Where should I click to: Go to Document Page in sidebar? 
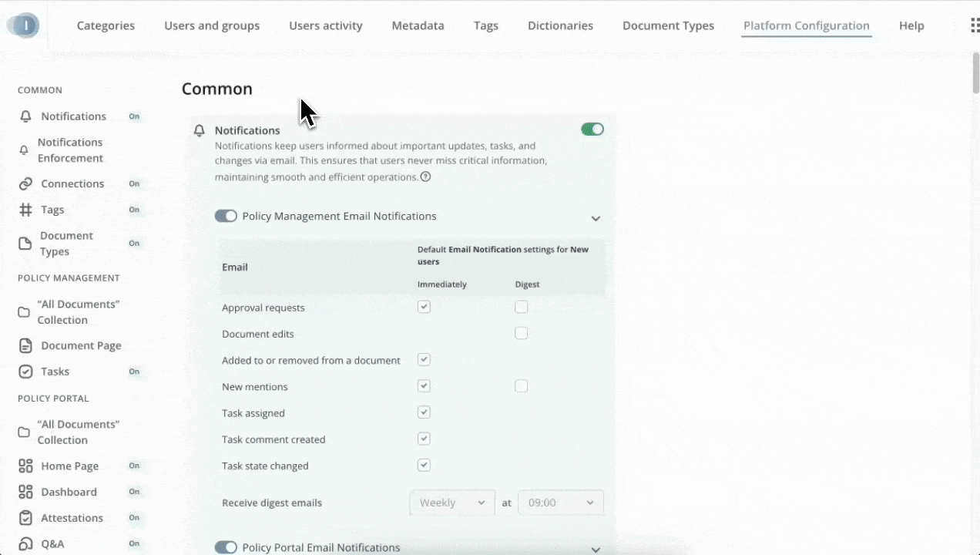pos(81,345)
